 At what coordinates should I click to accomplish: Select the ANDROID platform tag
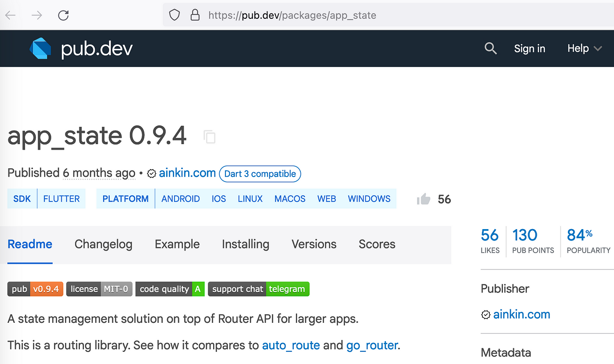click(181, 199)
